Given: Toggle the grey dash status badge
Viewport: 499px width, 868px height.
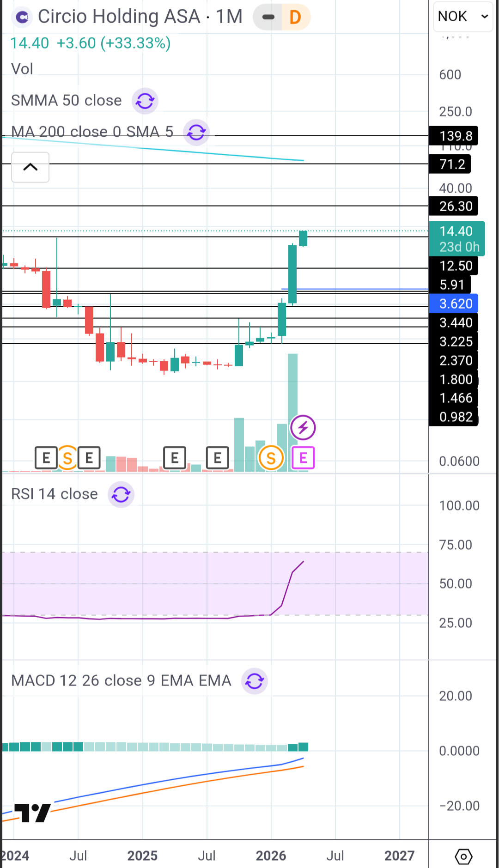Looking at the screenshot, I should coord(268,17).
